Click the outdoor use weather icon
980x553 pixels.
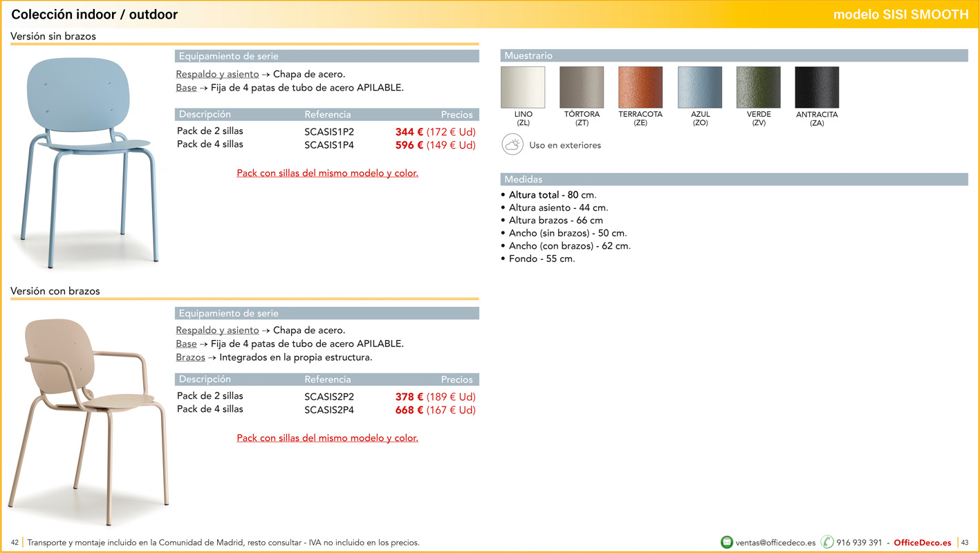(512, 145)
